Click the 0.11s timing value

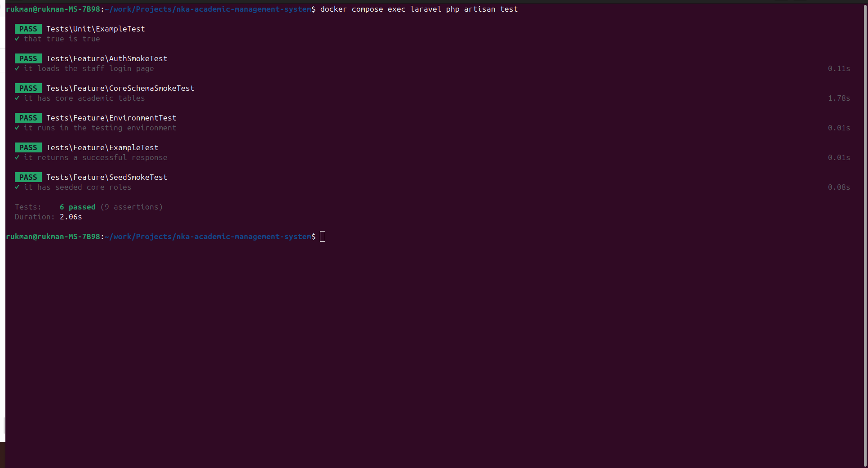pyautogui.click(x=839, y=68)
